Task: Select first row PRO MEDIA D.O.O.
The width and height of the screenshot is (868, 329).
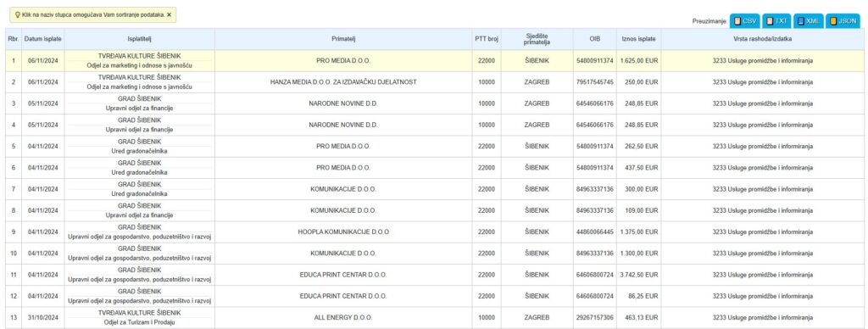Action: pos(435,61)
